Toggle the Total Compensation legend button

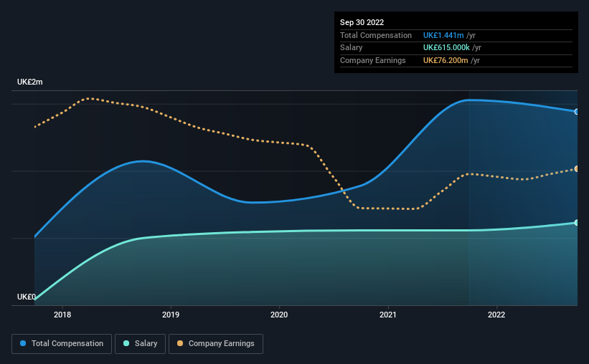click(x=62, y=344)
